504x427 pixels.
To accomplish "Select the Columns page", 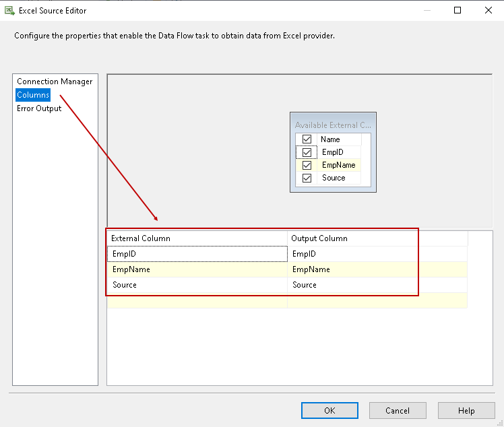I will tap(33, 95).
